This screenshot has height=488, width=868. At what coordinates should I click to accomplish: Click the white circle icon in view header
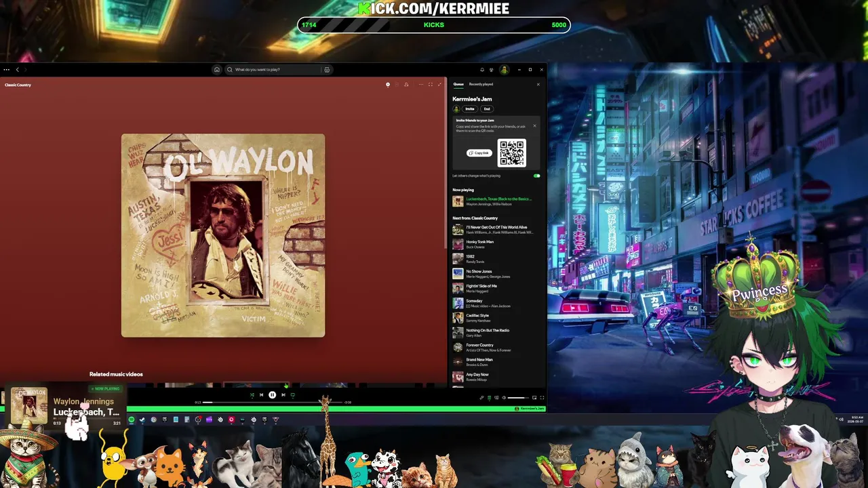point(388,85)
